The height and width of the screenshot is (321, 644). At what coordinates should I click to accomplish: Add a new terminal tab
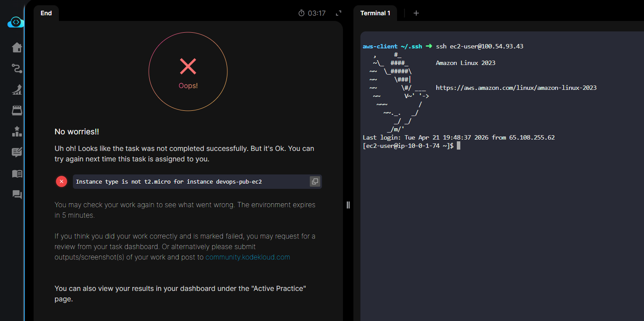(x=416, y=13)
